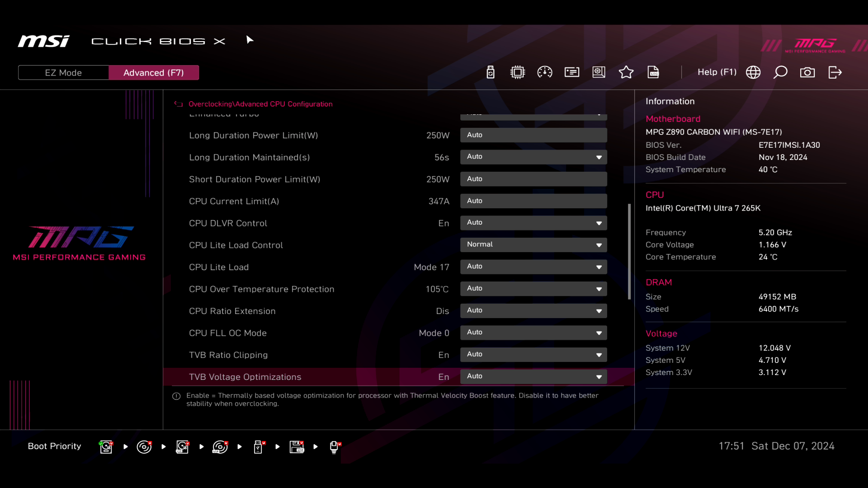The height and width of the screenshot is (488, 868).
Task: Switch to EZ Mode
Action: tap(63, 73)
